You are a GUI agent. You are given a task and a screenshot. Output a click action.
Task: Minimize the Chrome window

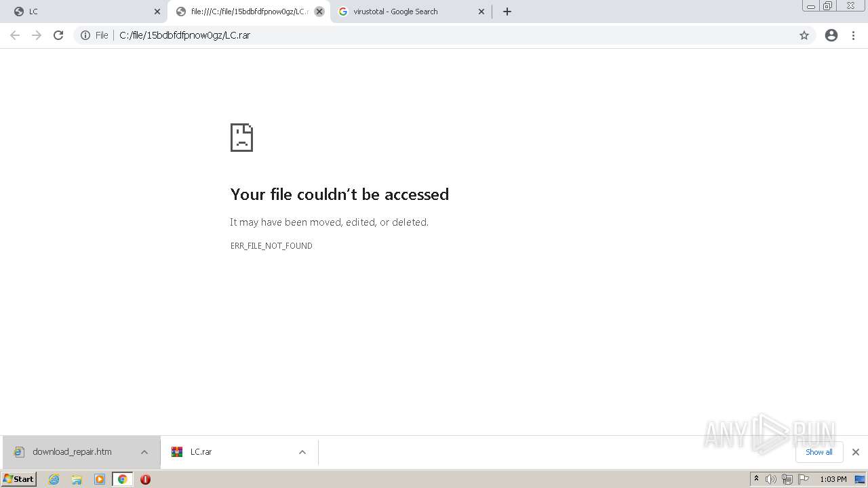click(x=811, y=6)
